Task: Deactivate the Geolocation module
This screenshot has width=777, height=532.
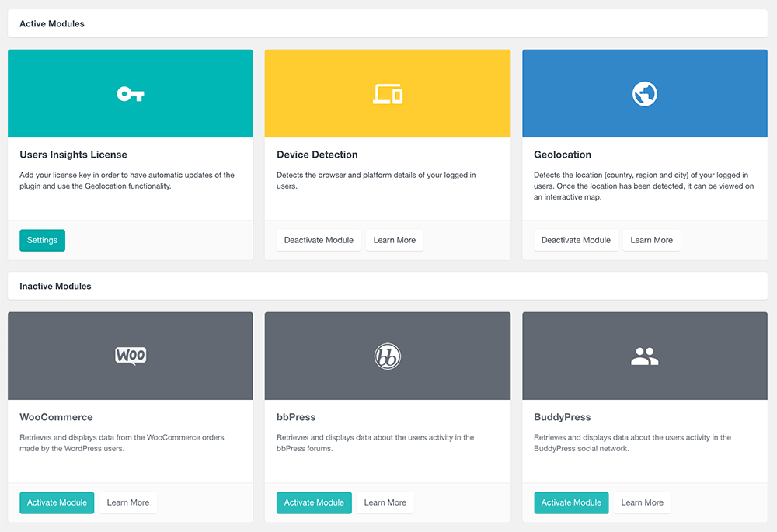Action: pyautogui.click(x=576, y=240)
